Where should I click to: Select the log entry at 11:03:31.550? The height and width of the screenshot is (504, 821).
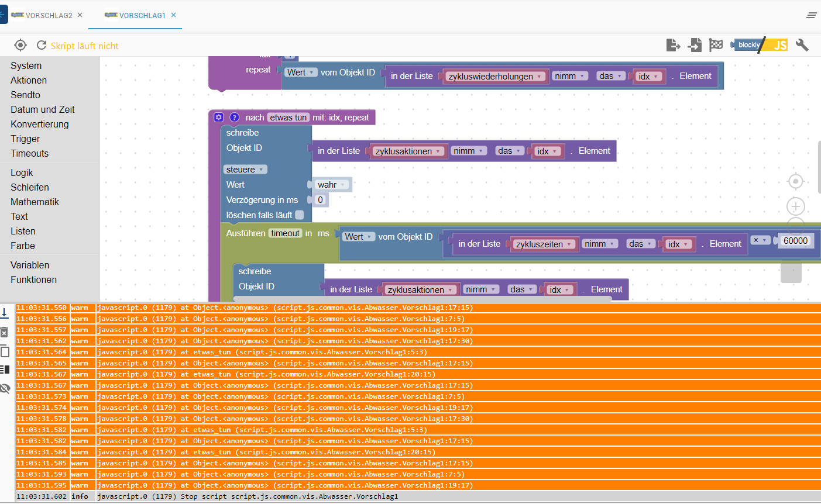pyautogui.click(x=418, y=308)
